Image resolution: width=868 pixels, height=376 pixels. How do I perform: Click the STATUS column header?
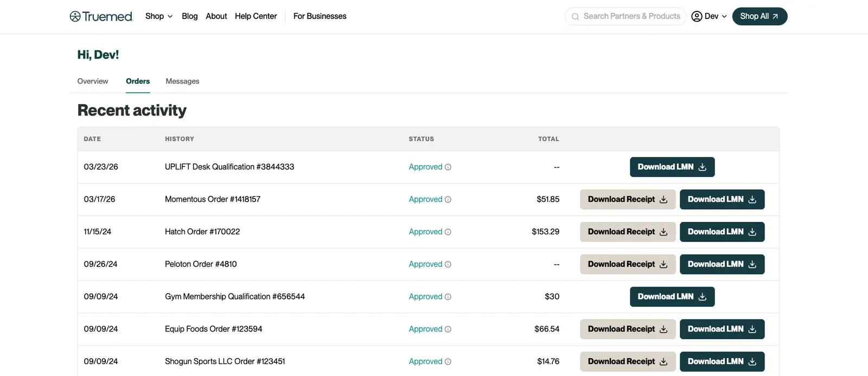(422, 139)
